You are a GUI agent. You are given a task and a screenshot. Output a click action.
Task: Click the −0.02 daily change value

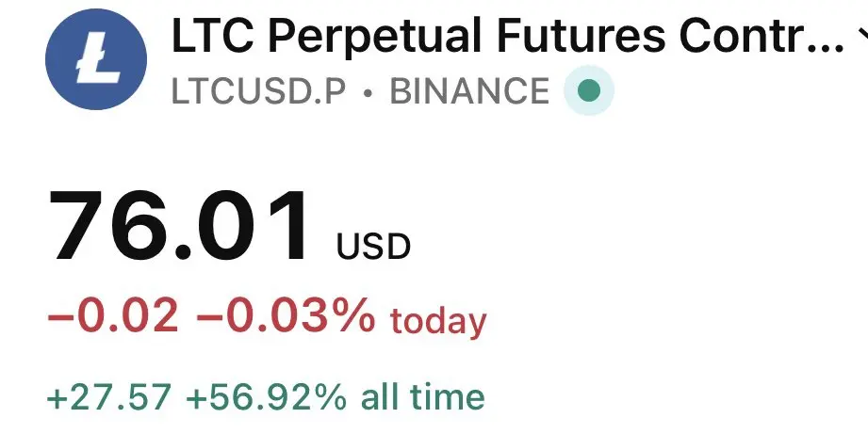click(112, 317)
